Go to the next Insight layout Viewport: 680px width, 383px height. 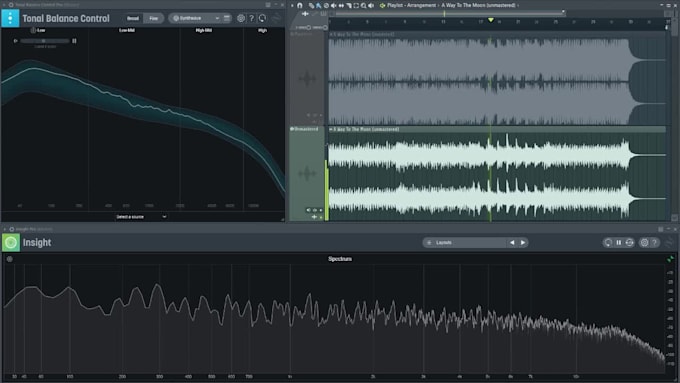pos(523,242)
